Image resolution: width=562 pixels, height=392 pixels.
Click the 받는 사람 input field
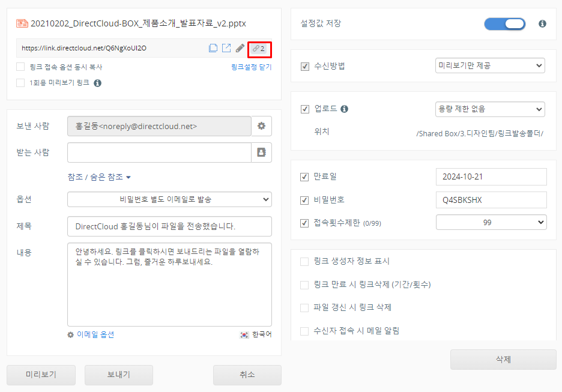(159, 152)
